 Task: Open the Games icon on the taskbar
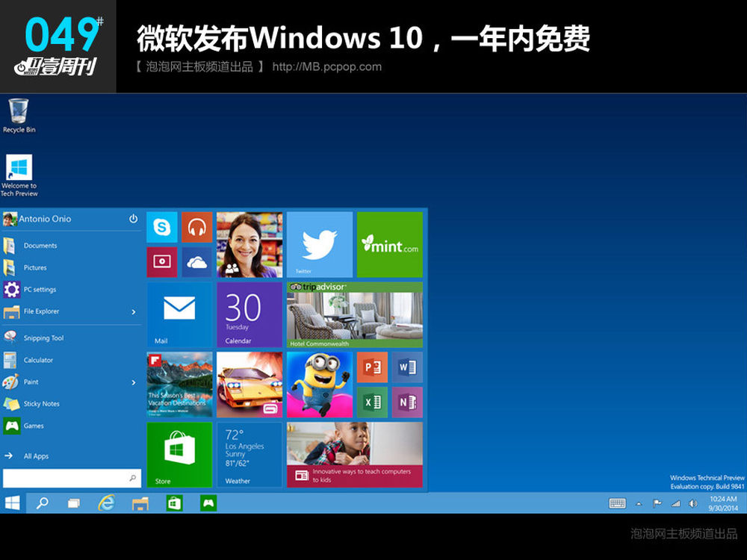pos(208,503)
